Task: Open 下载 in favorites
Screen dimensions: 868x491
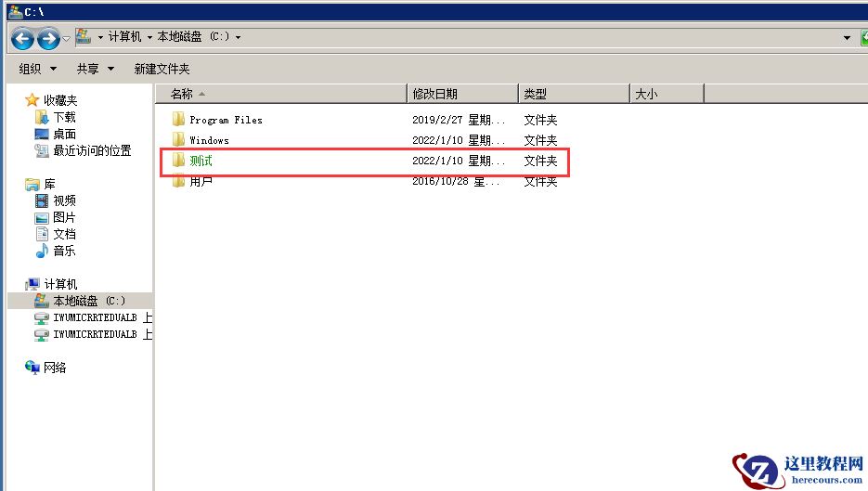Action: click(x=64, y=117)
